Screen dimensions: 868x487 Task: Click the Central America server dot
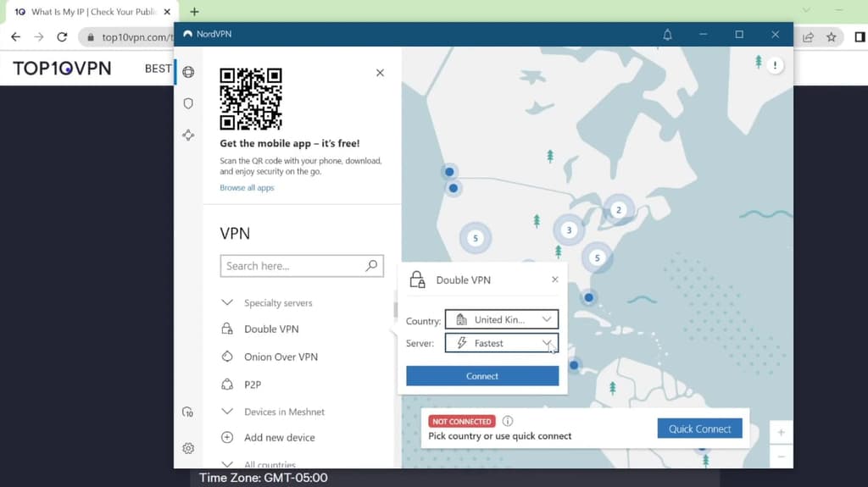[x=574, y=365]
